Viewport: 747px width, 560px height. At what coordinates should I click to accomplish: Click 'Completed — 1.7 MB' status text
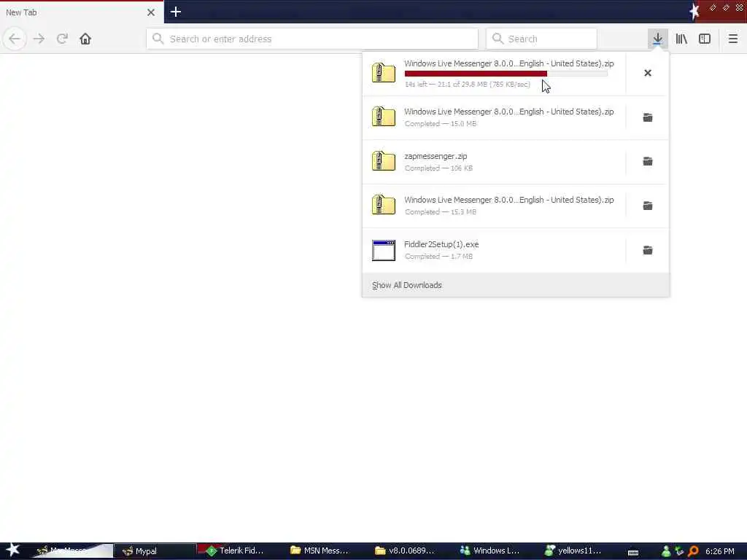click(x=438, y=256)
